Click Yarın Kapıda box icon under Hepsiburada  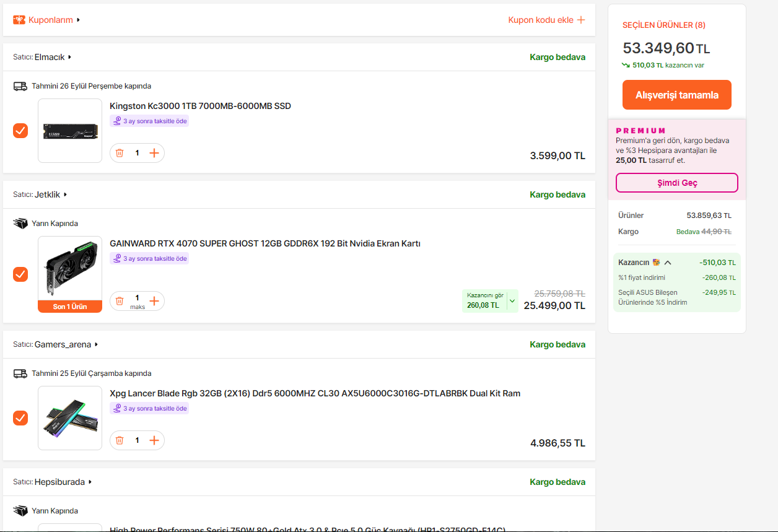click(20, 511)
